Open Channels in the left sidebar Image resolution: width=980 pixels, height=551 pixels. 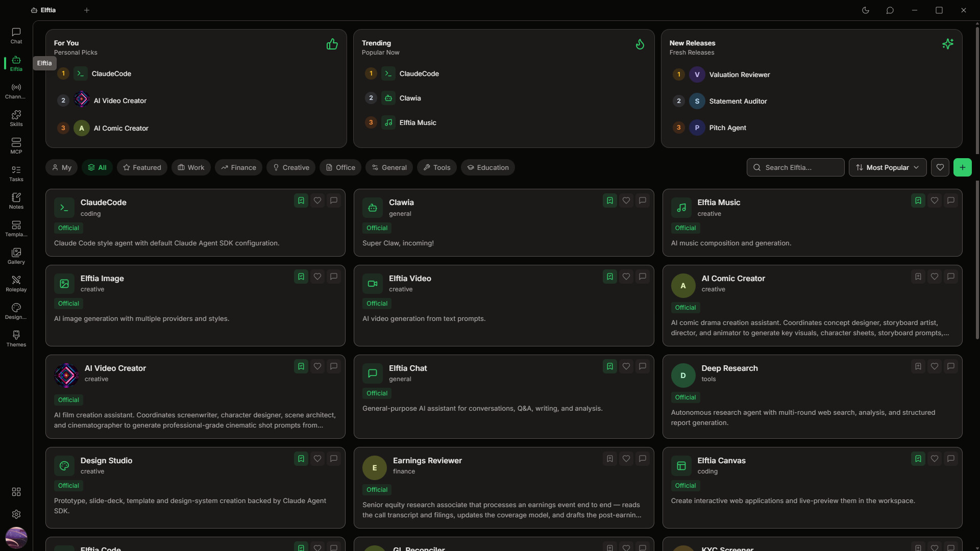16,91
